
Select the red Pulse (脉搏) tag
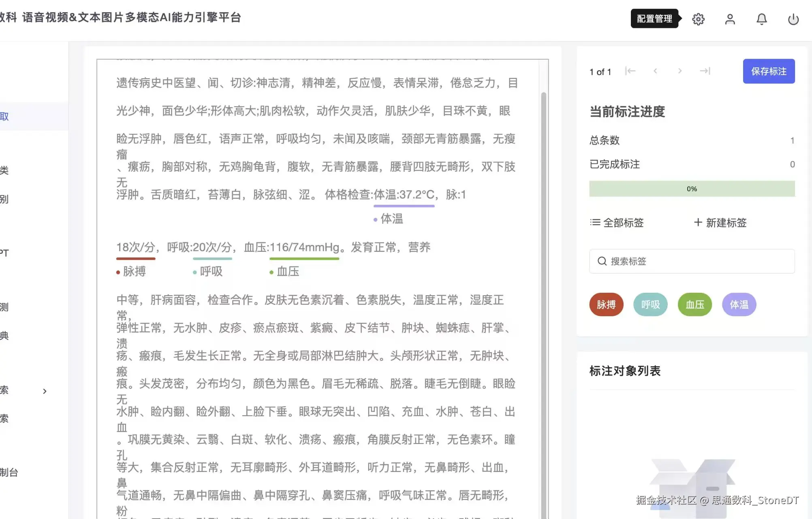point(606,305)
